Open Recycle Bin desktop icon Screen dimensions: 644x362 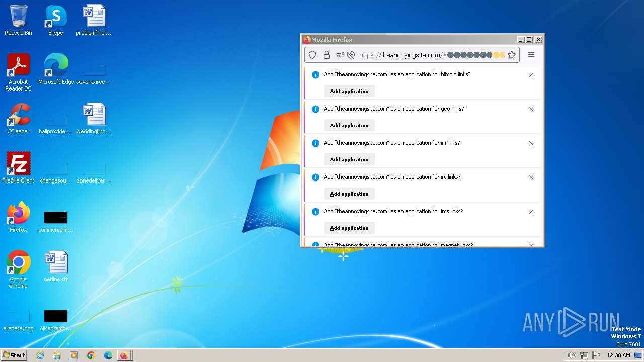pos(18,20)
